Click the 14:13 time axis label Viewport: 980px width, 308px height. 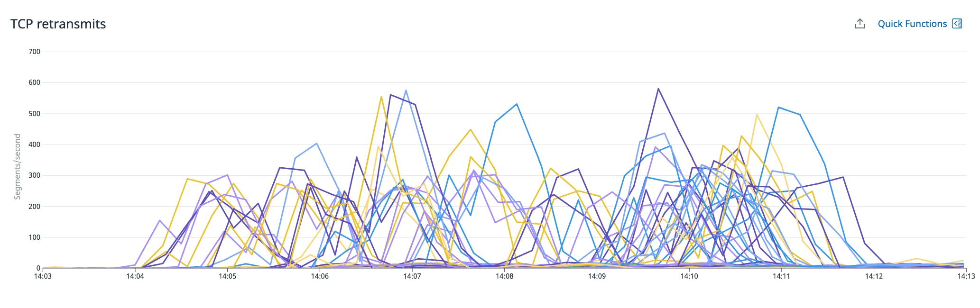tap(966, 276)
